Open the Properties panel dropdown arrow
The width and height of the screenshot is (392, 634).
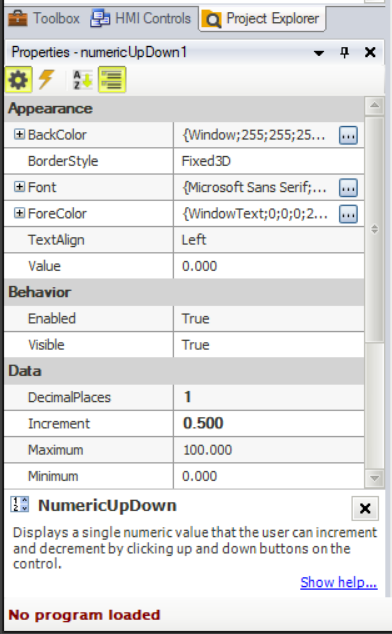[x=319, y=53]
